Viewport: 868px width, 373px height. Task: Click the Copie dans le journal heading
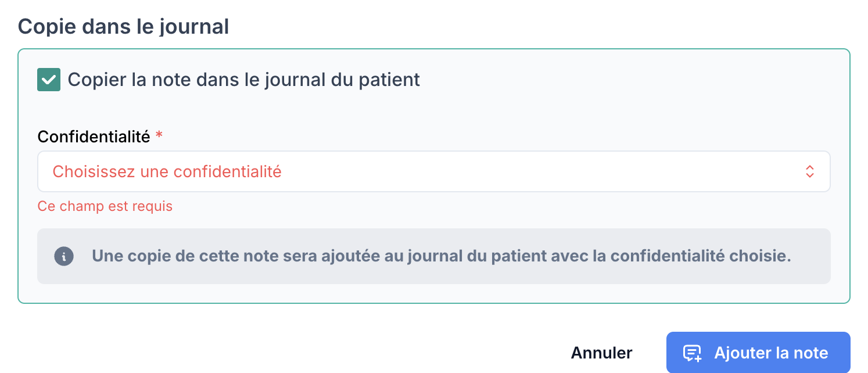[123, 27]
